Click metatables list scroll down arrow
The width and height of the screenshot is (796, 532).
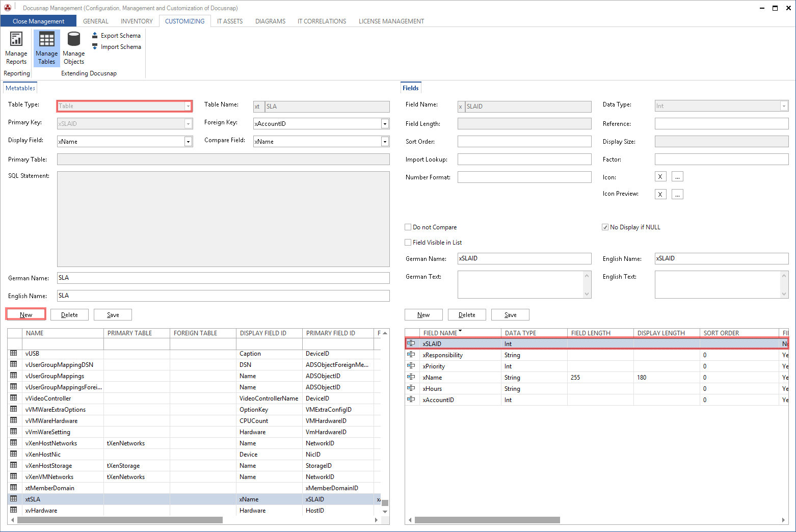(385, 511)
